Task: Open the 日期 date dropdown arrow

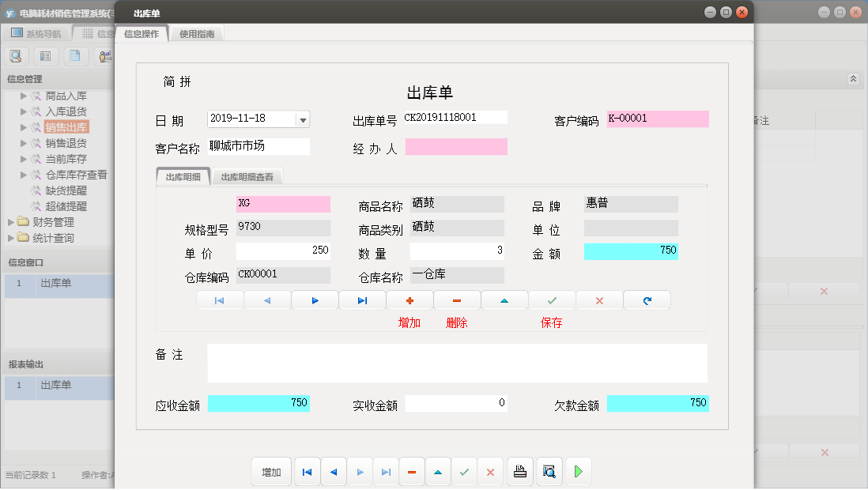Action: coord(303,119)
